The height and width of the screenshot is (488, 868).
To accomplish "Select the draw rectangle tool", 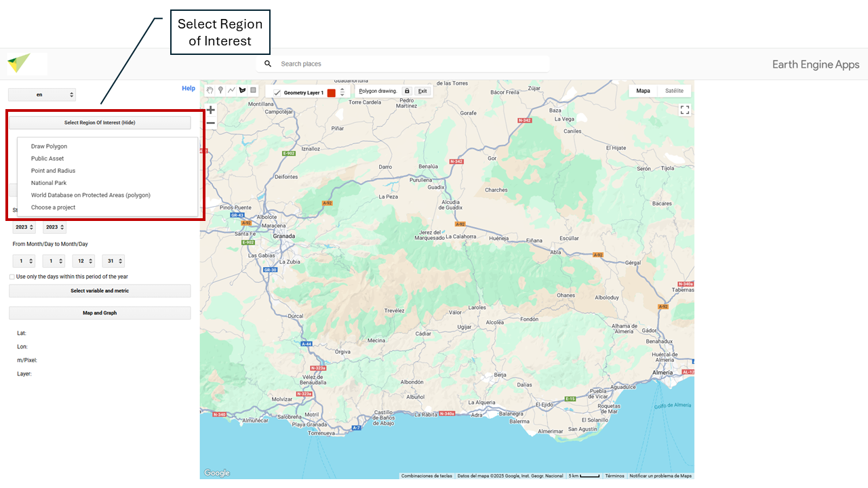I will [253, 90].
